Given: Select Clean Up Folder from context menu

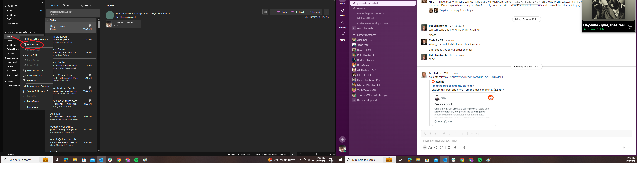Looking at the screenshot, I should click(x=37, y=76).
